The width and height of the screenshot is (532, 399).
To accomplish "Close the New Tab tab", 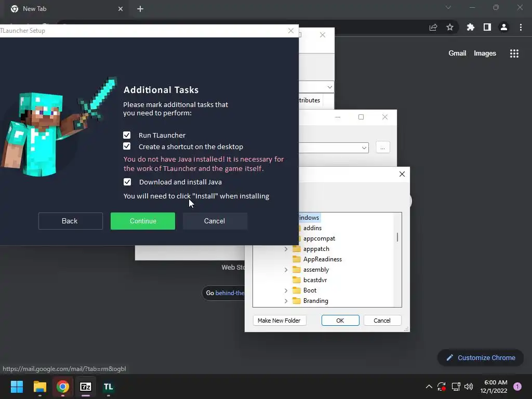I will [x=121, y=9].
